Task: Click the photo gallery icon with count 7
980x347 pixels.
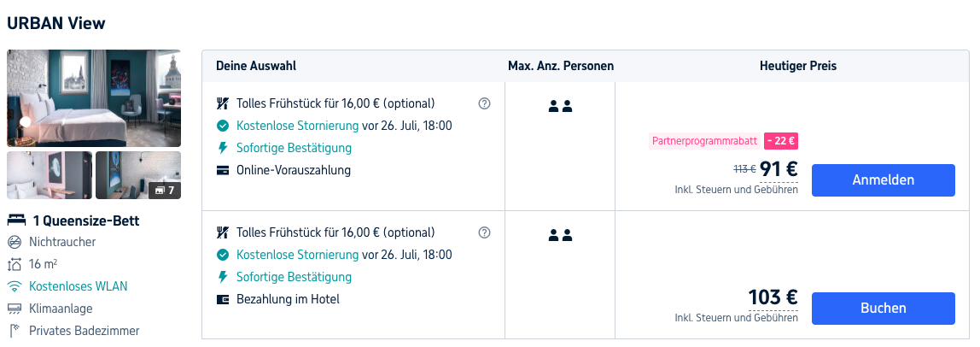Action: pyautogui.click(x=165, y=190)
